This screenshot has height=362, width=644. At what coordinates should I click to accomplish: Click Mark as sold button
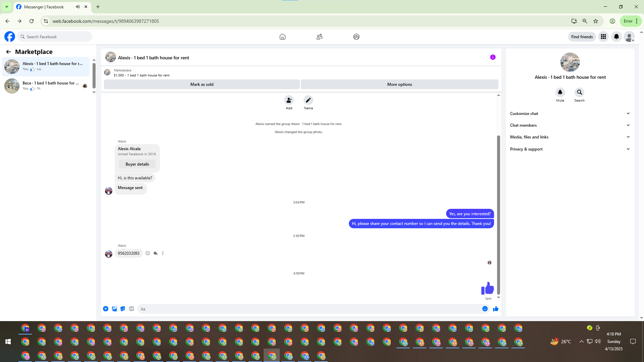coord(202,84)
